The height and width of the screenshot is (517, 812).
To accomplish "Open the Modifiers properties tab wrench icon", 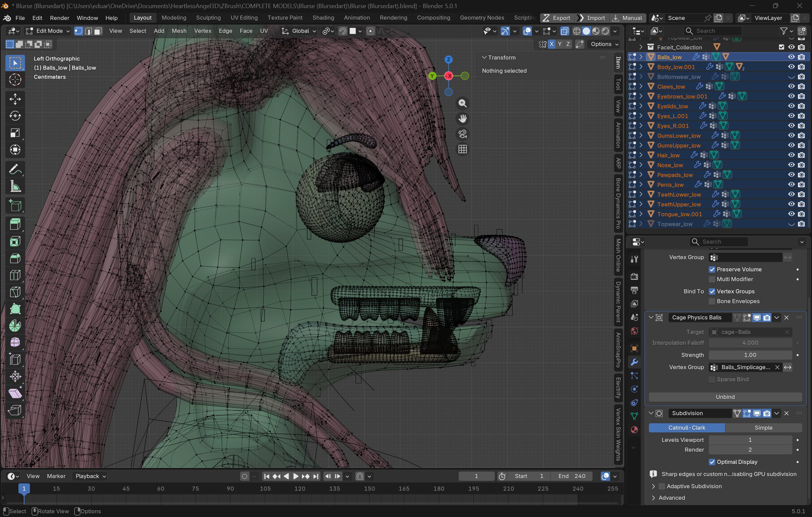I will pyautogui.click(x=634, y=362).
